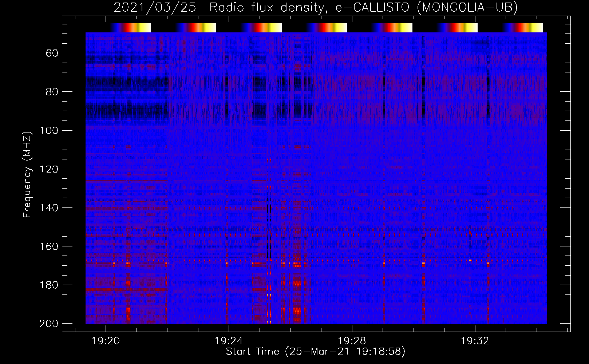Click the Start Time axis label
The height and width of the screenshot is (364, 589).
click(316, 352)
